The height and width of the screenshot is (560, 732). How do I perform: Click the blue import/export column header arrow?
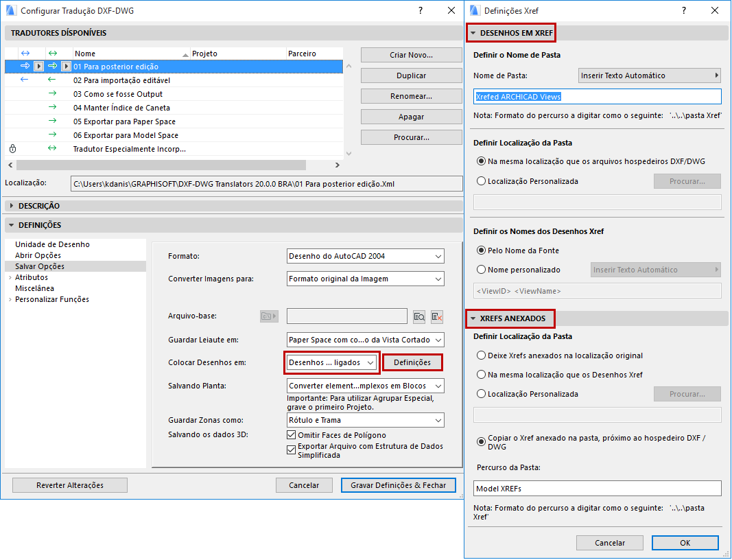25,54
